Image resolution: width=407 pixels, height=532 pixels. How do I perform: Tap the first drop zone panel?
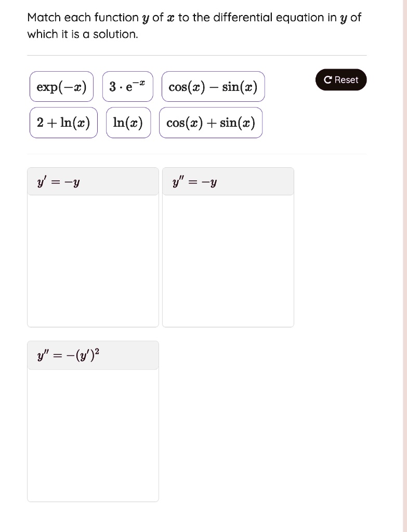coord(93,247)
